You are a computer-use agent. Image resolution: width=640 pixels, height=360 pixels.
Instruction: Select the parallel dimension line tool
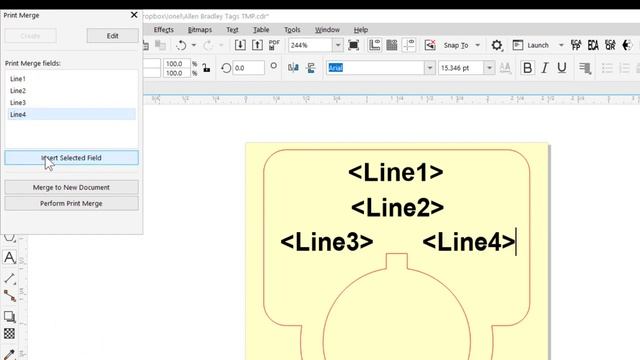click(x=9, y=278)
